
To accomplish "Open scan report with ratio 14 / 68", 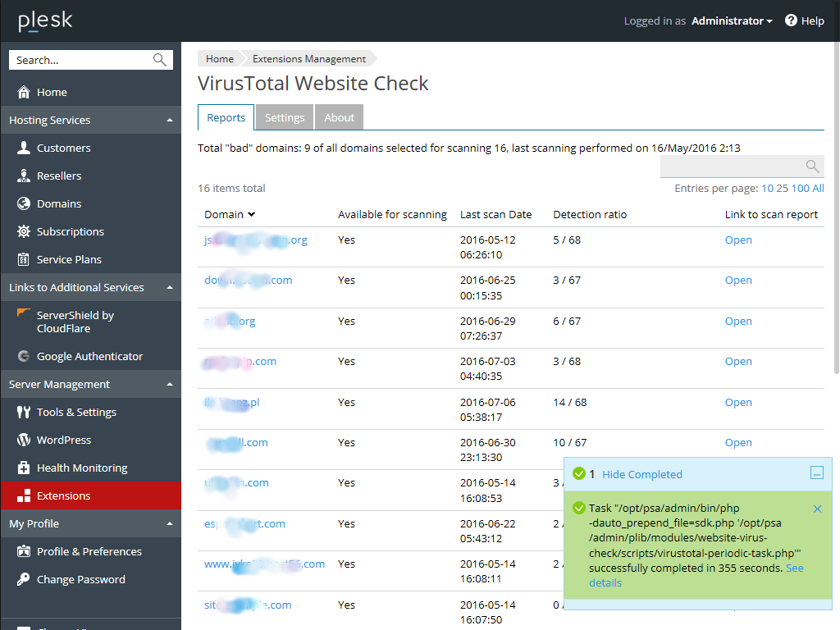I will [x=738, y=402].
